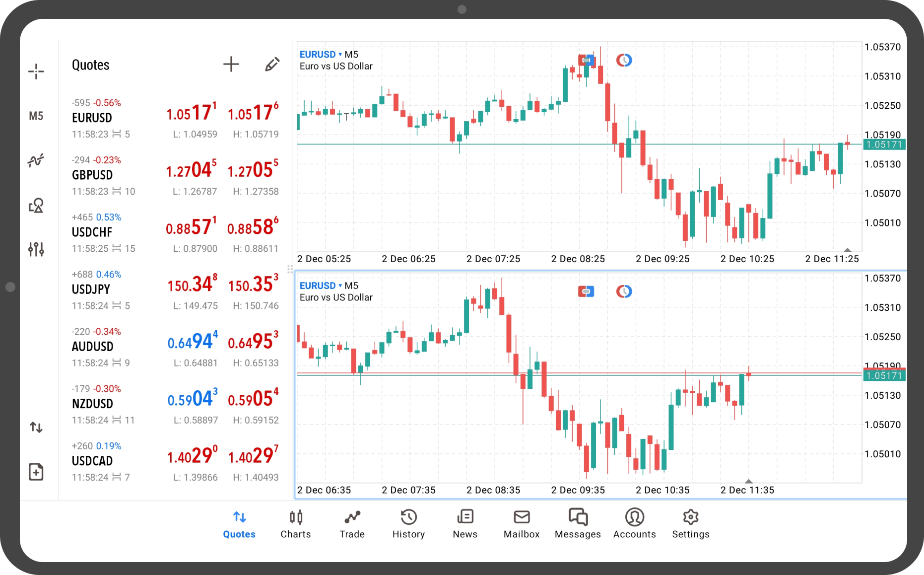This screenshot has width=924, height=575.
Task: Switch to the Charts tab
Action: [x=296, y=524]
